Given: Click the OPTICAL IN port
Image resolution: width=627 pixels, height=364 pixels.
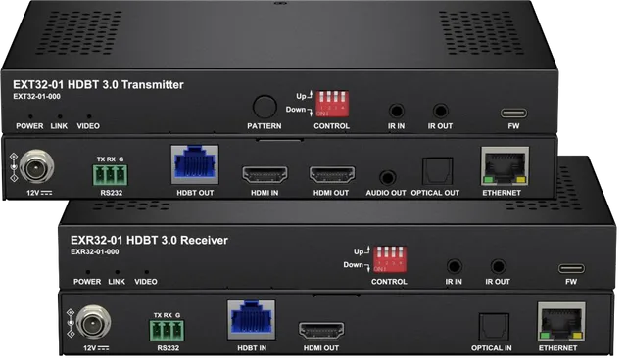Looking at the screenshot, I should 494,327.
